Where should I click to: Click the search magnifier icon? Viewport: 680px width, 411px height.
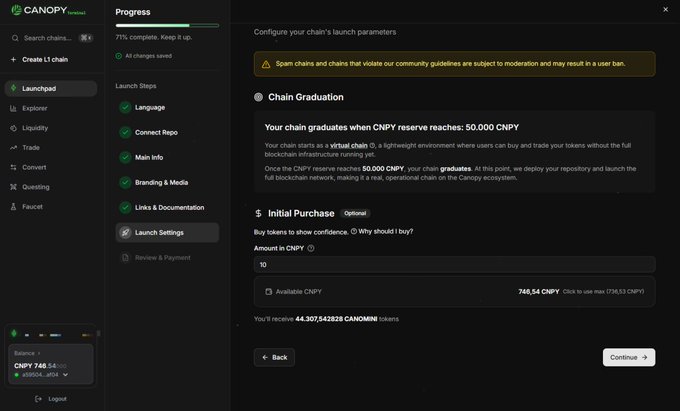[15, 38]
